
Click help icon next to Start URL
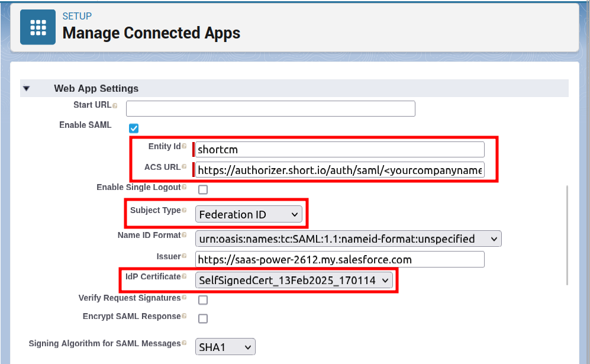(115, 105)
